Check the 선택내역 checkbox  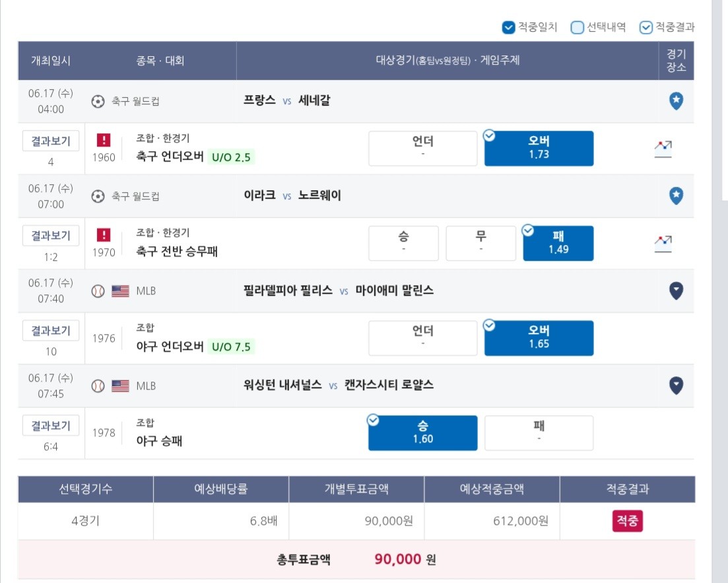(x=577, y=28)
